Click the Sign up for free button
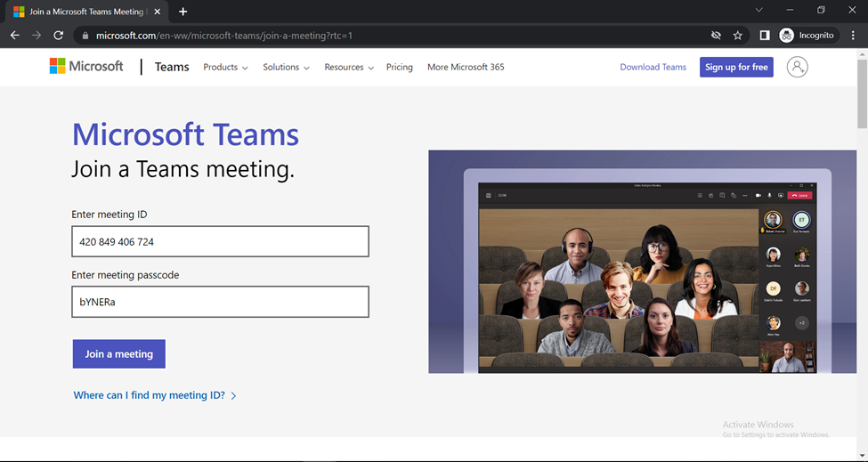The width and height of the screenshot is (868, 462). pos(736,67)
